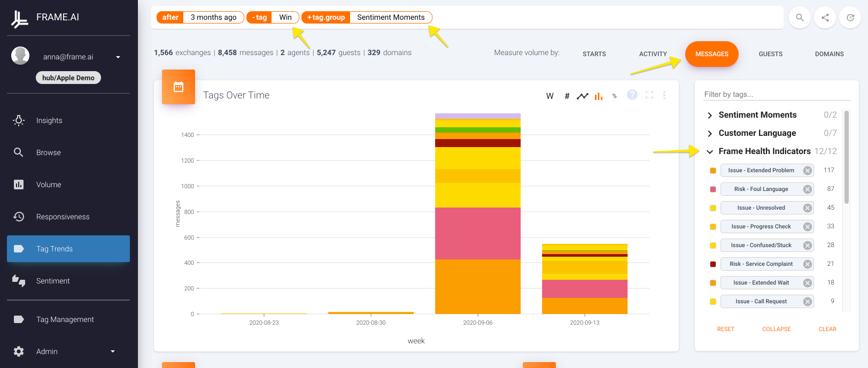
Task: Expand the Sentiment Moments tag group
Action: point(710,116)
